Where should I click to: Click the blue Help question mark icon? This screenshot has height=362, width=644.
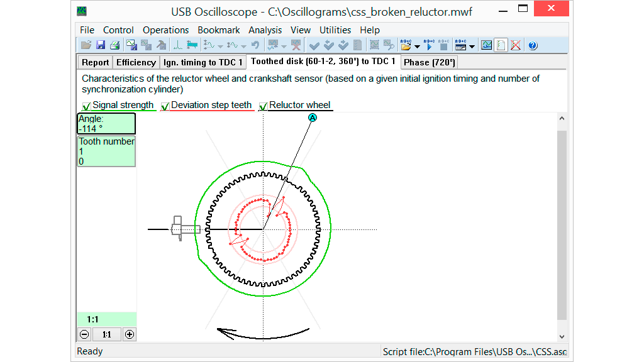533,45
